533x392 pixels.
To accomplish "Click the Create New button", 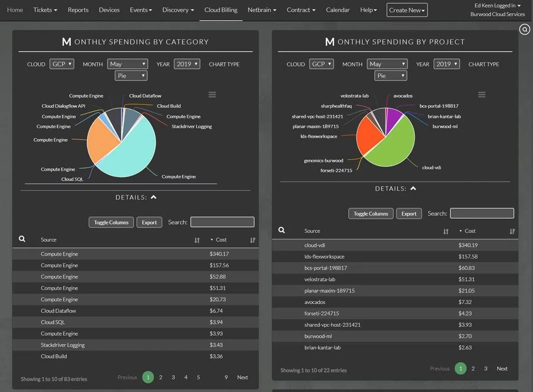I will pos(407,10).
